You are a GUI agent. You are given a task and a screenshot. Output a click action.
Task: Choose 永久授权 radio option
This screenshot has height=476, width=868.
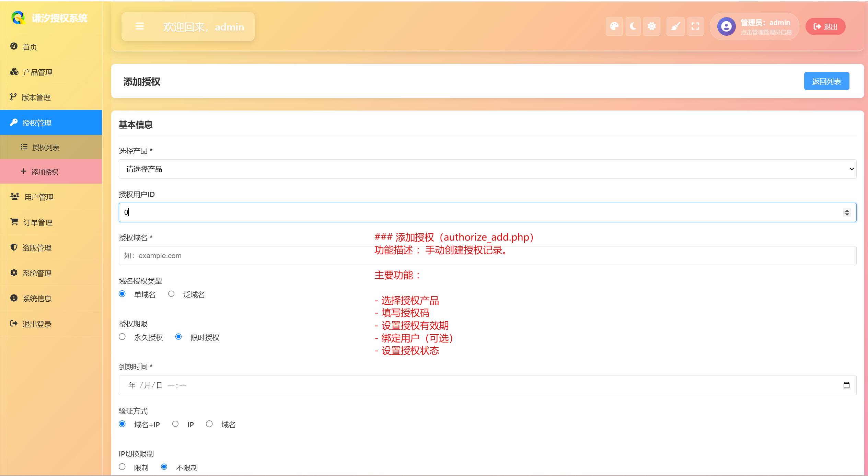point(122,337)
